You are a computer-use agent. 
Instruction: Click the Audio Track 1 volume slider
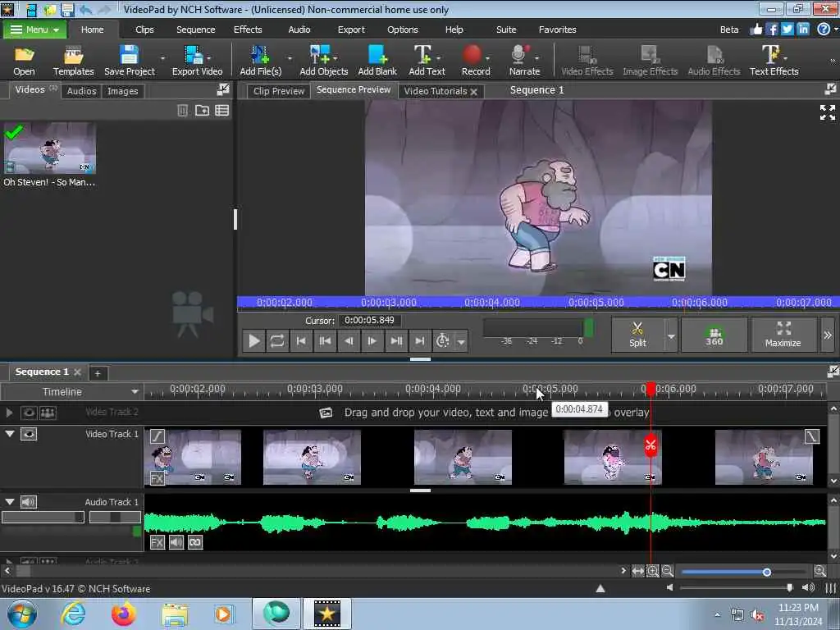click(x=43, y=517)
